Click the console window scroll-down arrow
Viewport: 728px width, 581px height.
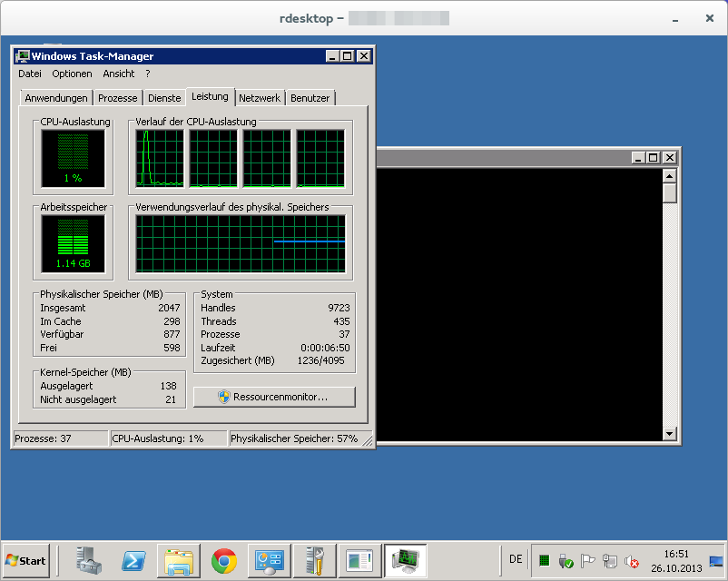pyautogui.click(x=670, y=435)
